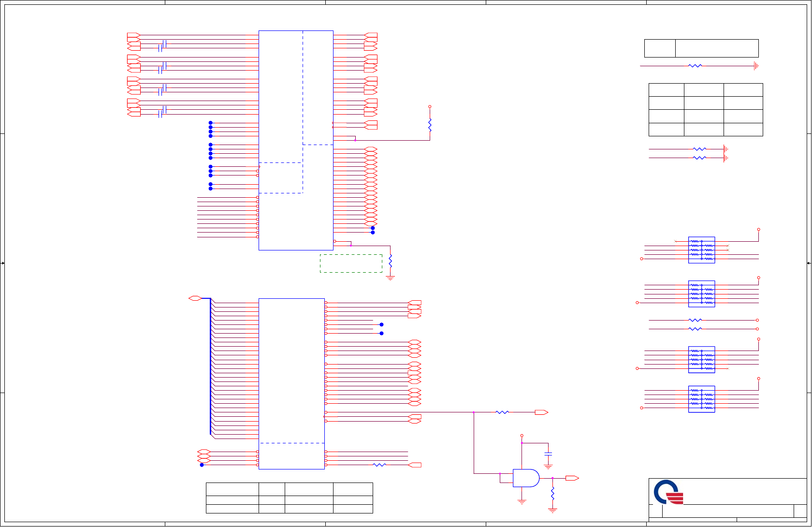The width and height of the screenshot is (812, 527).
Task: Select ground symbol below green-box resistor
Action: tap(391, 278)
